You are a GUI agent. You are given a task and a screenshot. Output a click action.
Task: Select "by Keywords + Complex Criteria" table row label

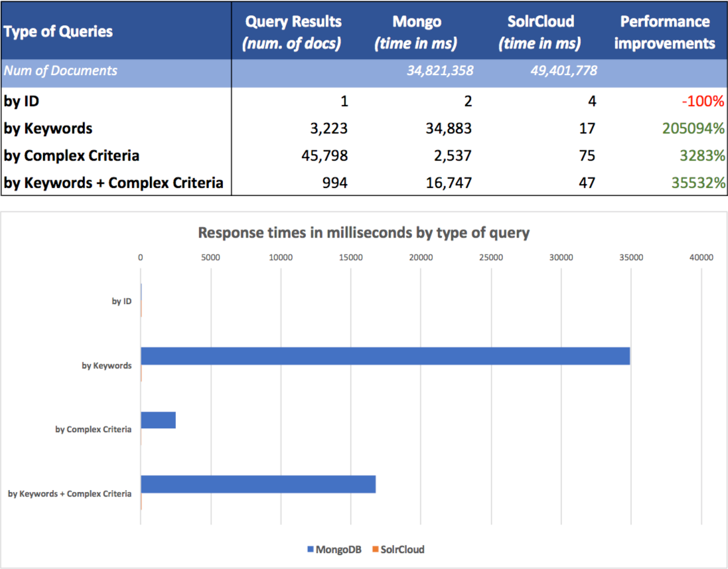click(x=113, y=183)
